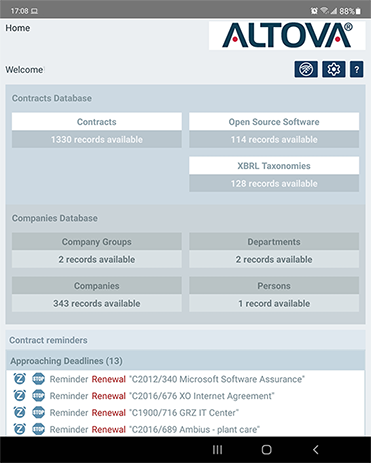Click '2 records available' under Departments
Viewport: 371px width, 463px height.
(274, 259)
